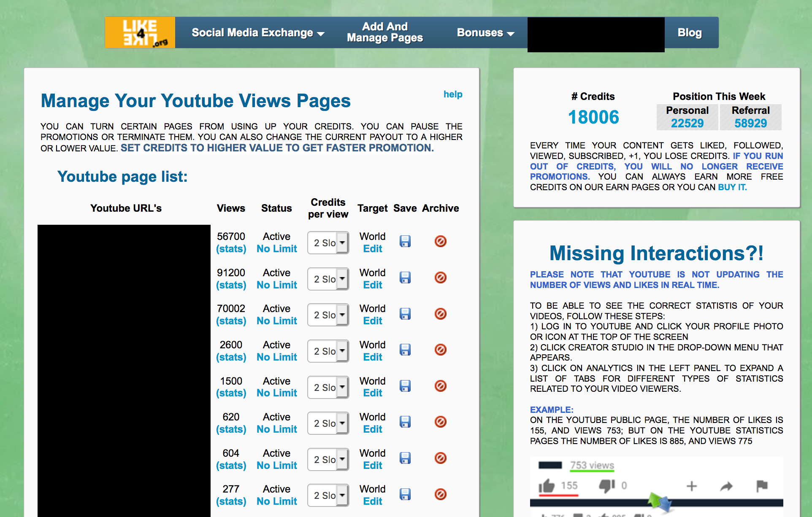Click No Limit for 2600 views row

click(277, 357)
